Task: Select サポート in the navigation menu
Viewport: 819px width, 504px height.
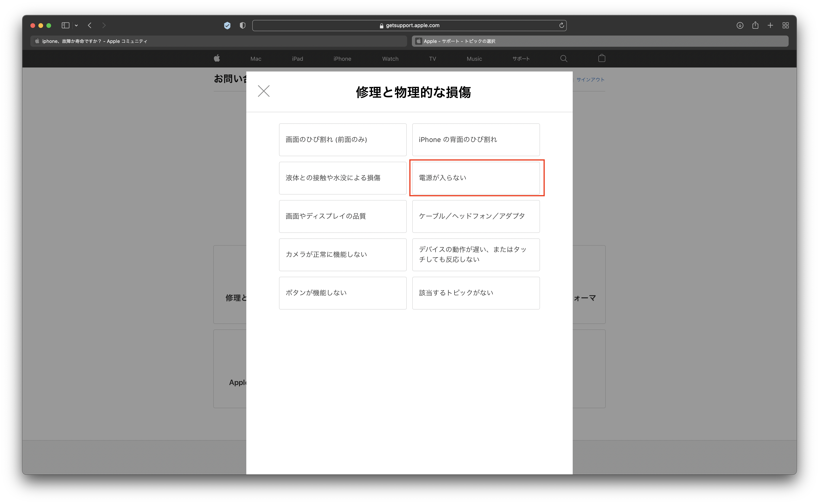Action: pyautogui.click(x=521, y=58)
